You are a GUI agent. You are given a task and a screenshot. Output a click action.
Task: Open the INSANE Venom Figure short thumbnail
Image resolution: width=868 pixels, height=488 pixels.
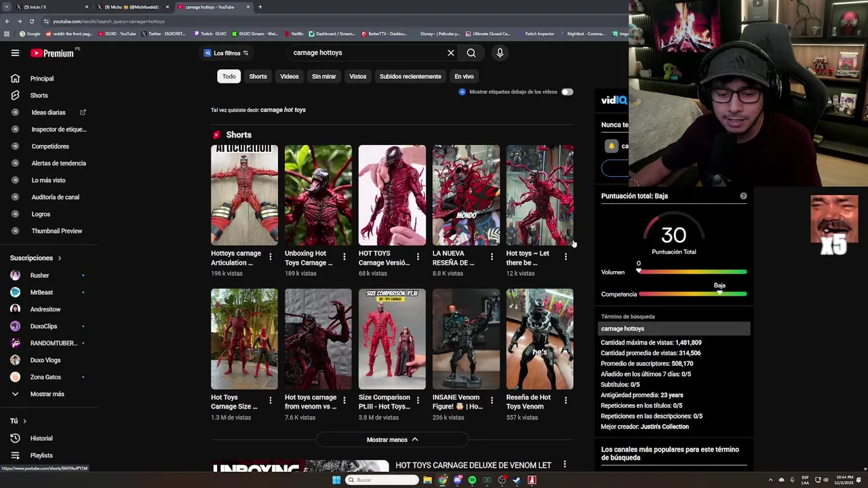466,339
